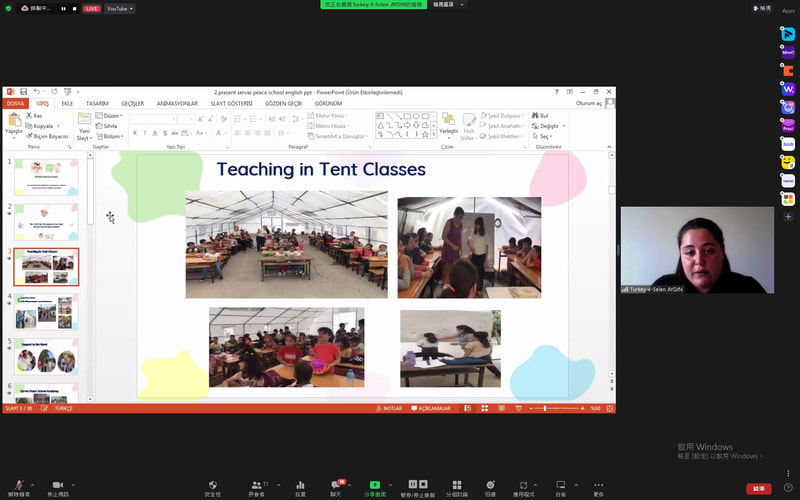The height and width of the screenshot is (500, 800).
Task: Select the star shape in shapes gallery
Action: (x=424, y=134)
